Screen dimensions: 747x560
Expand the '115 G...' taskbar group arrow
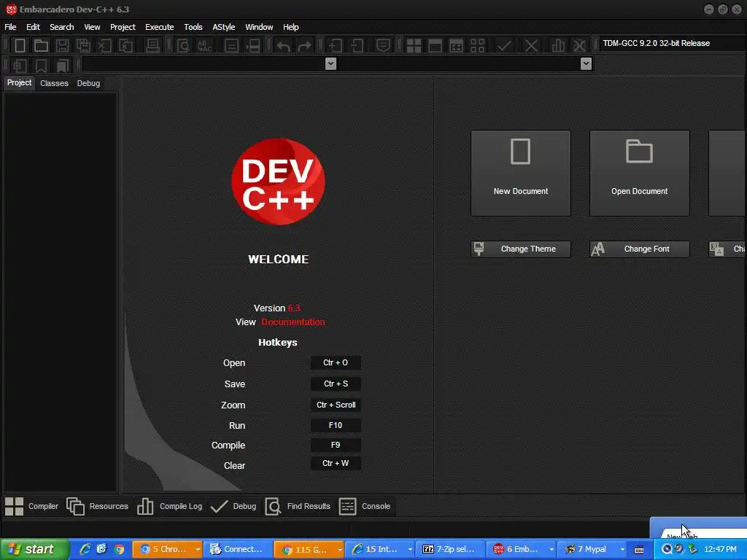tap(340, 550)
